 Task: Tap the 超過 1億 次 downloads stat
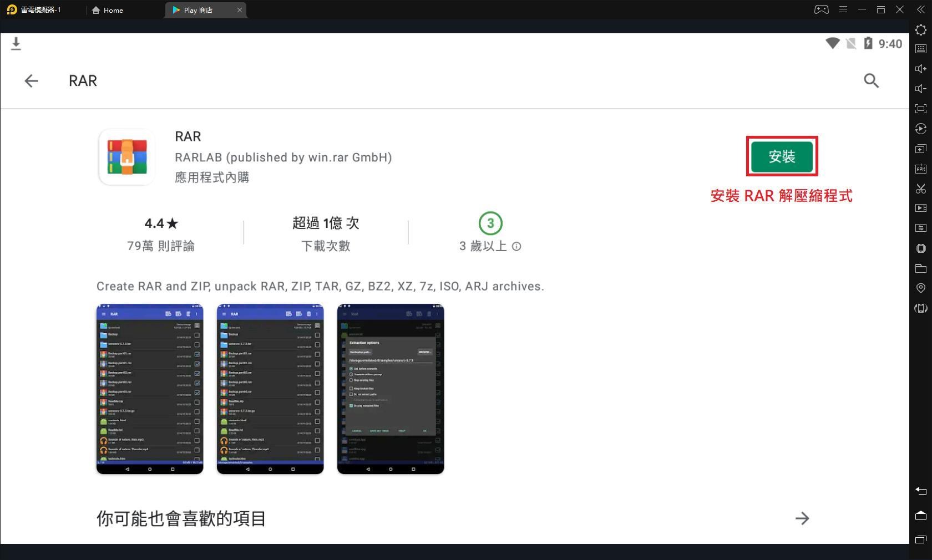click(326, 233)
